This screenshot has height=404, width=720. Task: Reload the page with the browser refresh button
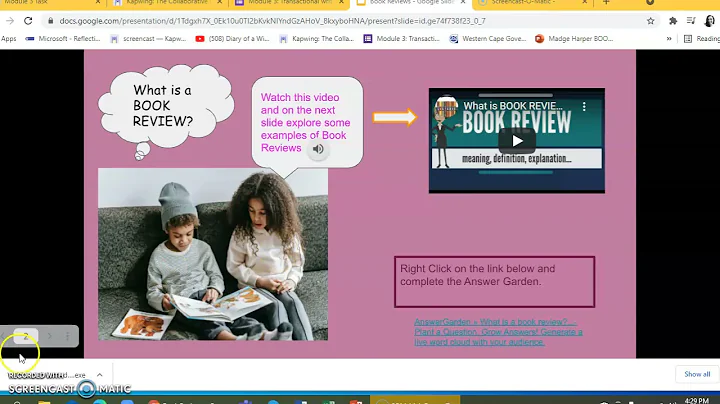[x=28, y=21]
